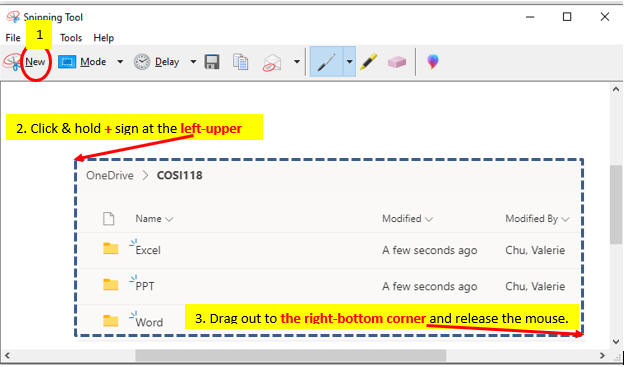Viewport: 626px width, 367px height.
Task: Open Edit with Paint 3D
Action: 433,62
